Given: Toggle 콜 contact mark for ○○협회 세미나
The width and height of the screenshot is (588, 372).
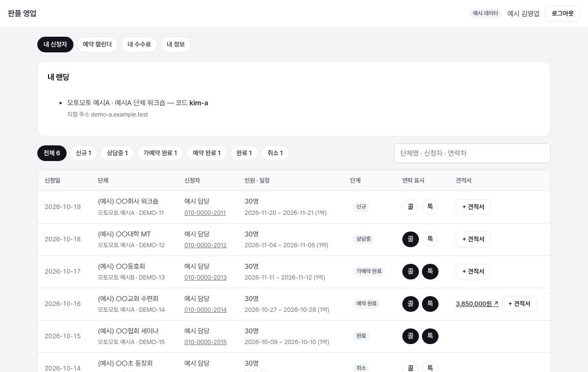Looking at the screenshot, I should click(x=411, y=336).
